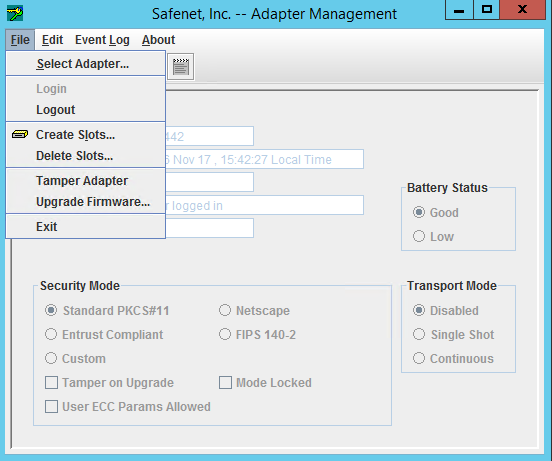
Task: Click the Security Mode group label
Action: pyautogui.click(x=80, y=286)
